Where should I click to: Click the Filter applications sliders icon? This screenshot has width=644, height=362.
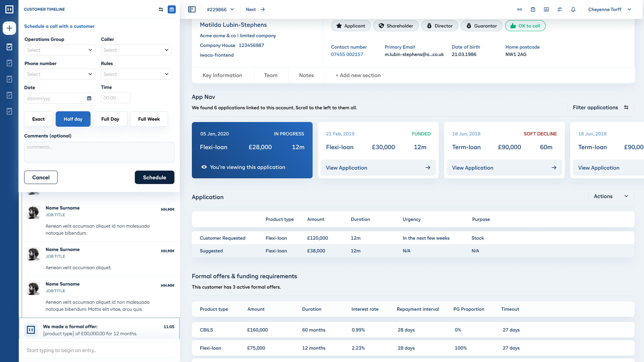pyautogui.click(x=626, y=107)
